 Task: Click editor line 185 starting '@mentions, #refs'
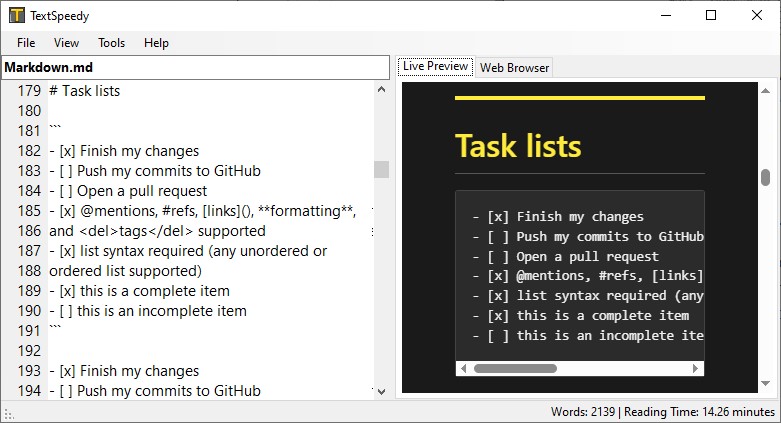203,211
